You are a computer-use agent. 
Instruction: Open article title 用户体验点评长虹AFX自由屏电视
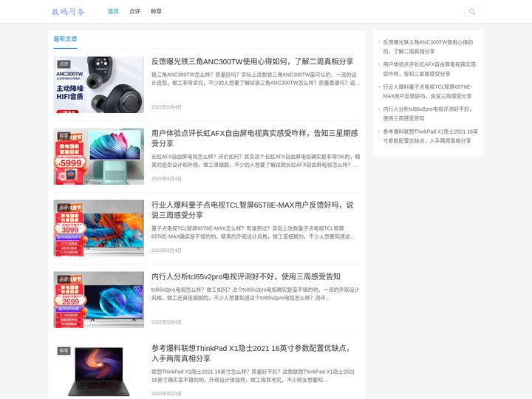pyautogui.click(x=254, y=138)
